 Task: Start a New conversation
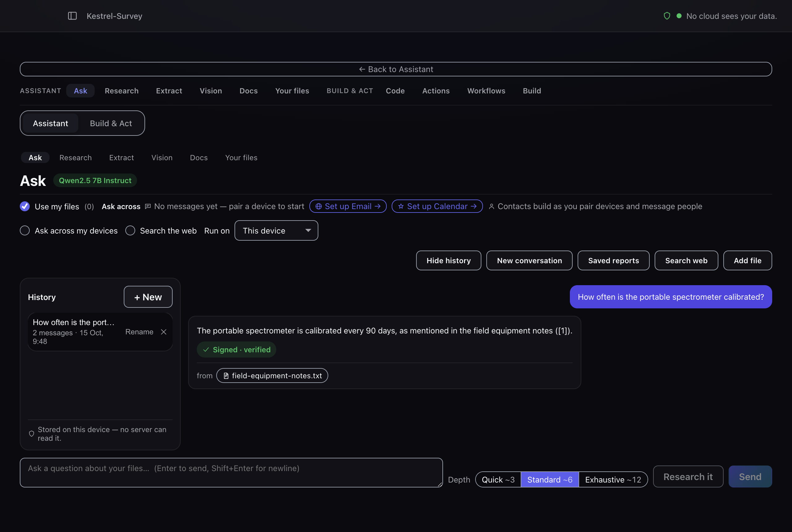pyautogui.click(x=529, y=260)
